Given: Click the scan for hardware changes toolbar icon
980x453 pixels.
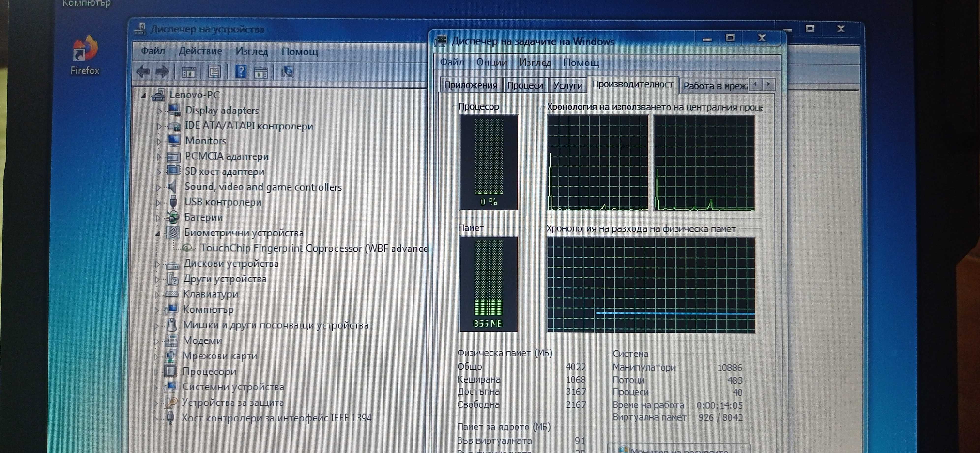Looking at the screenshot, I should coord(287,72).
